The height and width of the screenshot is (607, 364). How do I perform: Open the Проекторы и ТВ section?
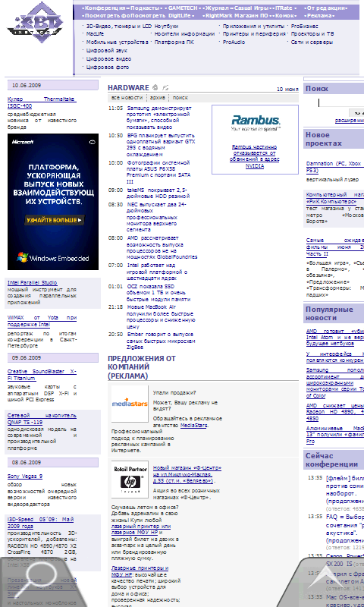click(x=312, y=34)
